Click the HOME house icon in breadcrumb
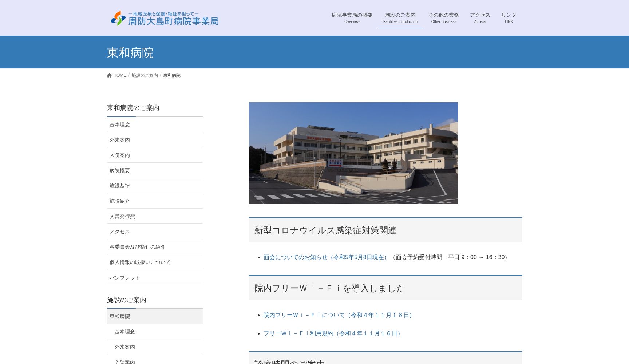This screenshot has height=364, width=629. pyautogui.click(x=109, y=75)
